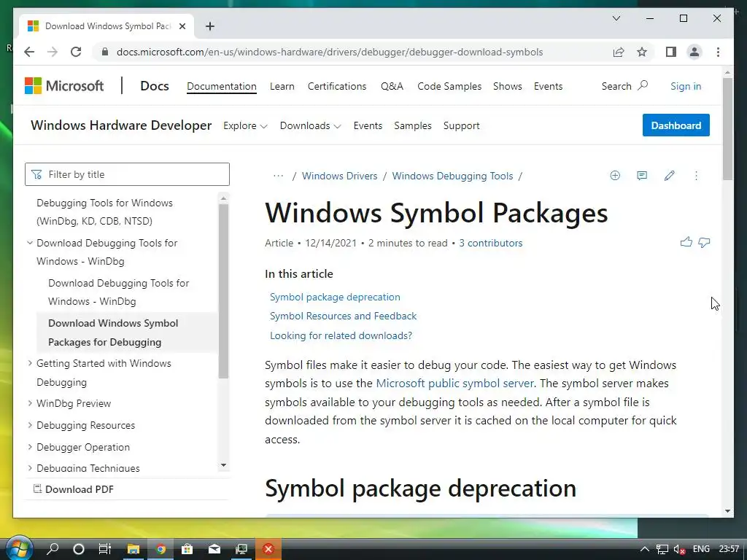Viewport: 747px width, 560px height.
Task: Bookmark this page with the star icon
Action: [642, 52]
